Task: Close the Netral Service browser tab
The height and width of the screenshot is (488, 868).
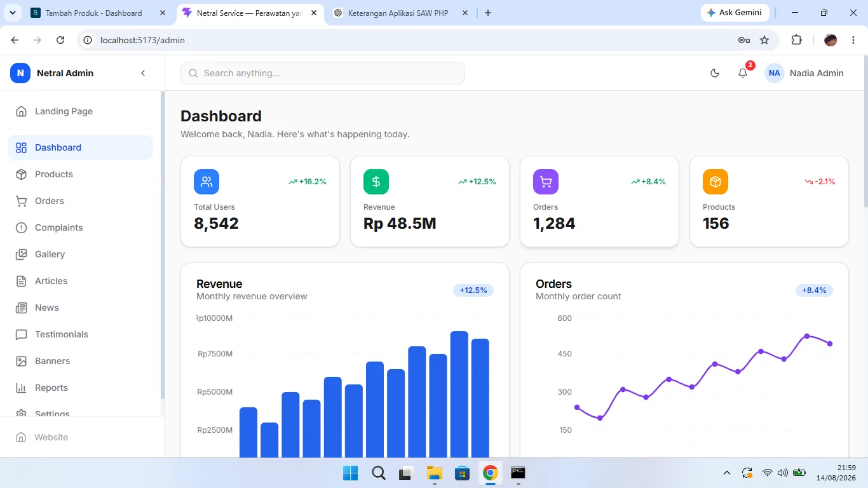Action: (x=314, y=13)
